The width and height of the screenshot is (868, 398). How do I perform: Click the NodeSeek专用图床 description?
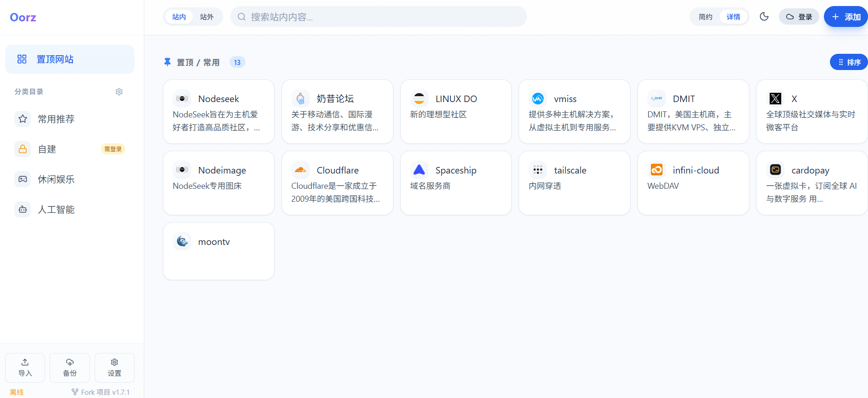(207, 186)
